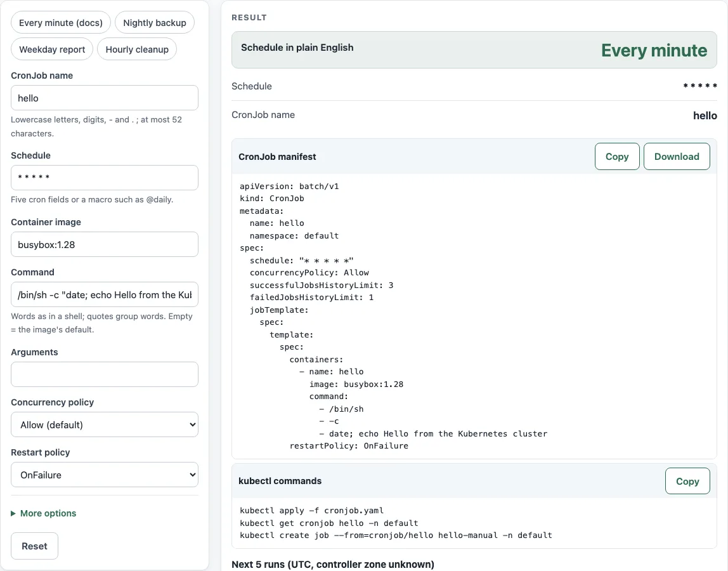Open the Restart policy dropdown
The image size is (728, 571).
point(105,475)
